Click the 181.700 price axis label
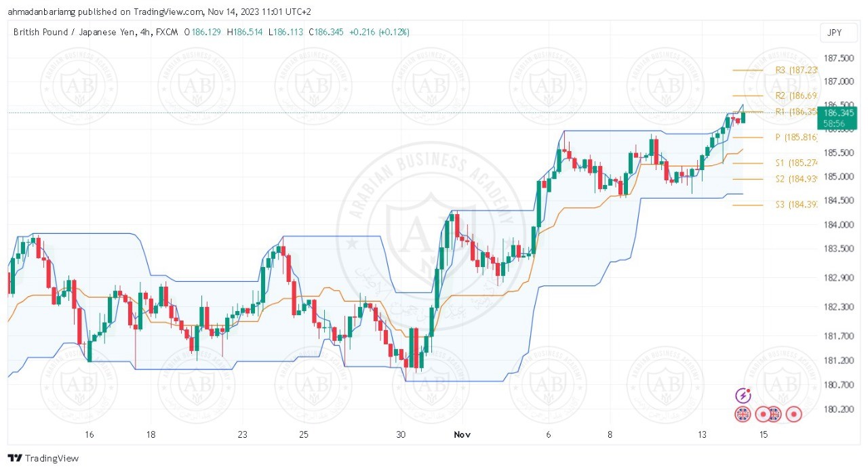 point(840,336)
